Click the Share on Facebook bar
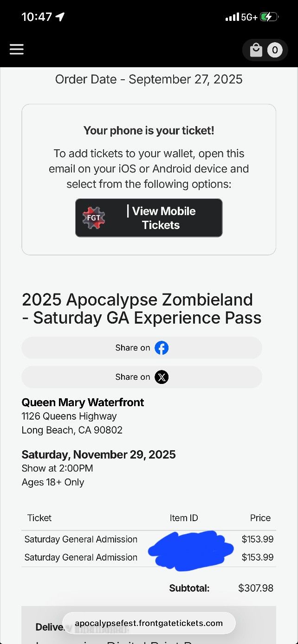298x644 pixels. [x=142, y=347]
